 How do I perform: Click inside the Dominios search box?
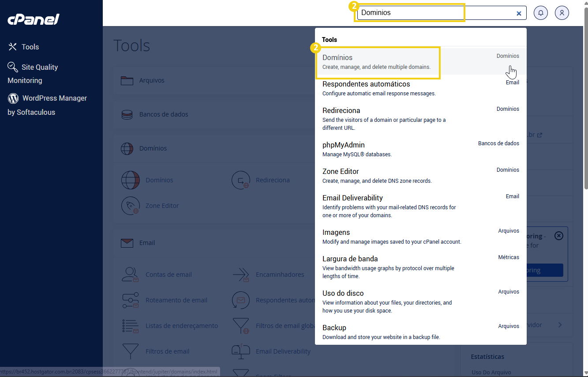[x=410, y=13]
